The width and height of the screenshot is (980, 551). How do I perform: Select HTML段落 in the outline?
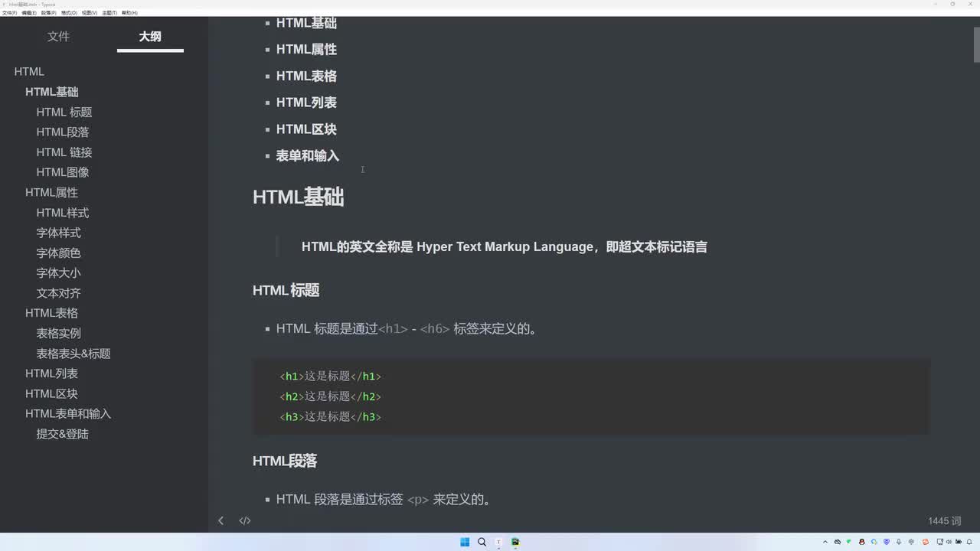pyautogui.click(x=63, y=132)
